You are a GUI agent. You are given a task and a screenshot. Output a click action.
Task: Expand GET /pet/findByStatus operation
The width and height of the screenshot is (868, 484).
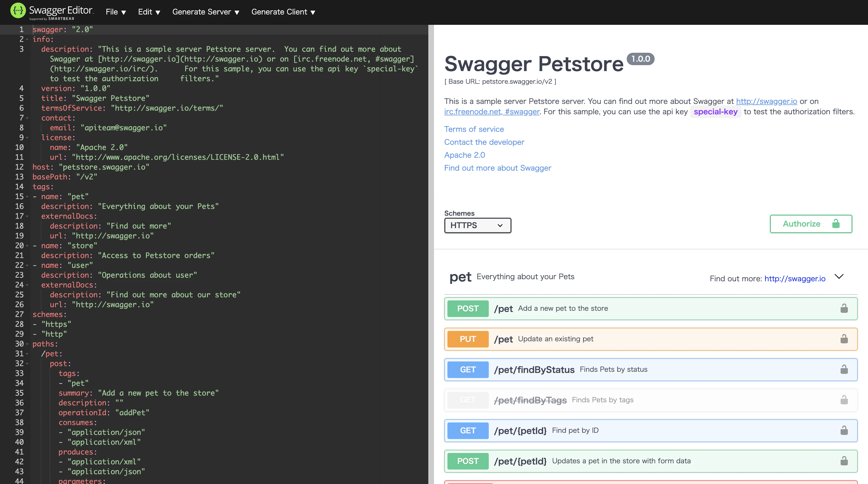click(x=651, y=369)
